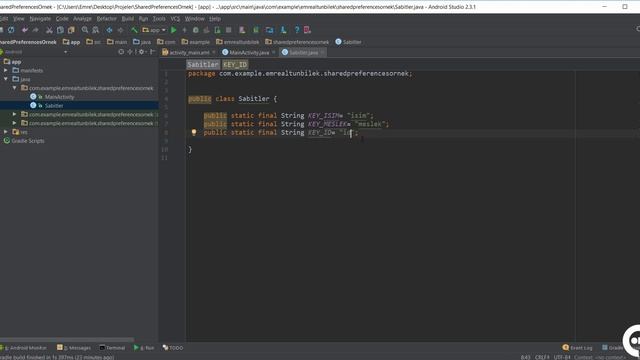The height and width of the screenshot is (360, 640).
Task: Open the Tools menu
Action: tap(159, 19)
